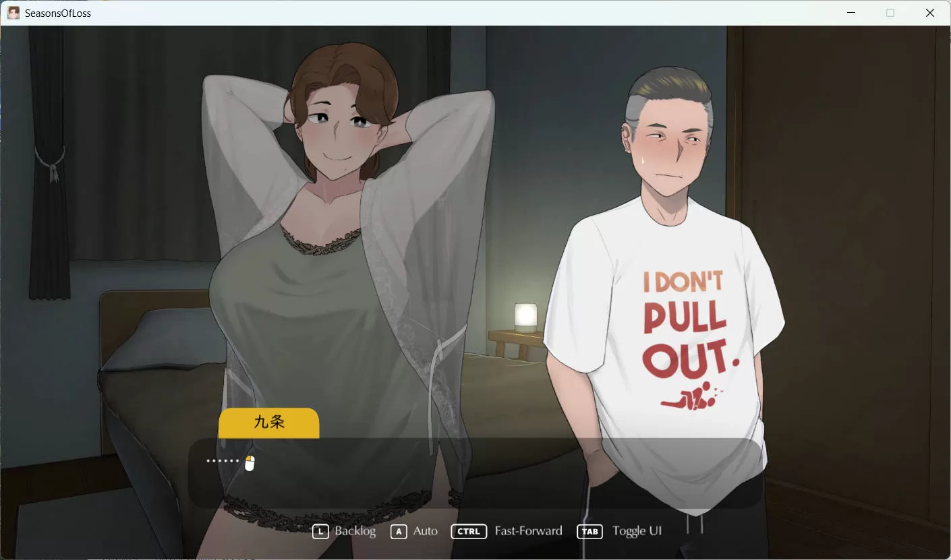This screenshot has width=951, height=560.
Task: Click the SeasonsOfLoss window title text
Action: (58, 13)
